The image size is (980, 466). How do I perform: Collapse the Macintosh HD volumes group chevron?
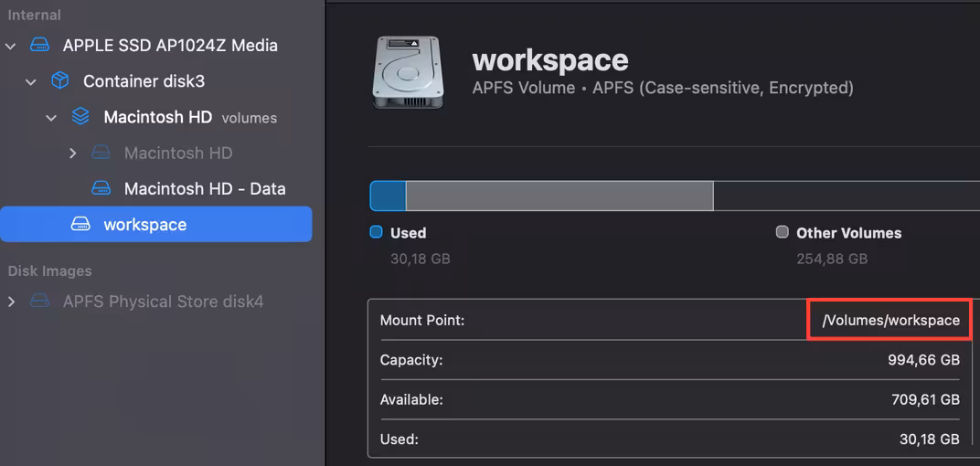(51, 118)
